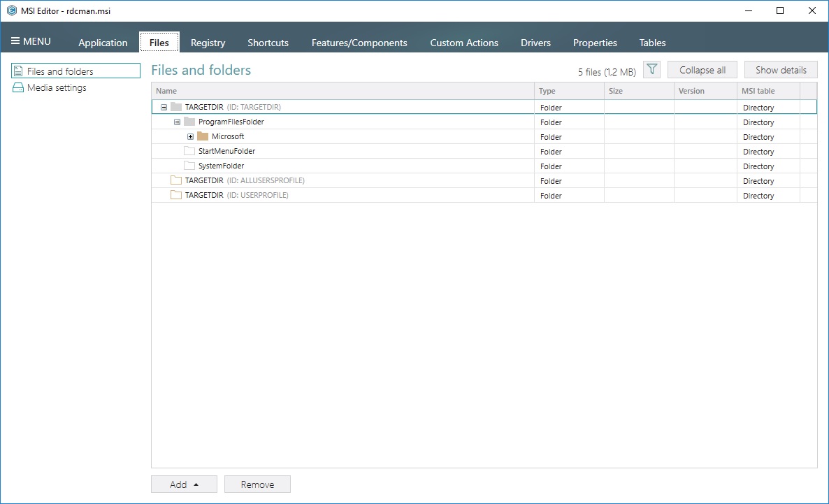Expand the Microsoft folder node
The height and width of the screenshot is (504, 829).
(190, 136)
